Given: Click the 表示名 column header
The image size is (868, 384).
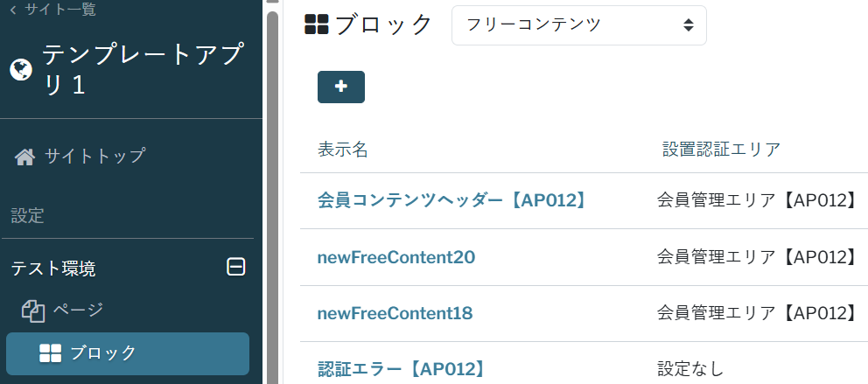Looking at the screenshot, I should (342, 150).
